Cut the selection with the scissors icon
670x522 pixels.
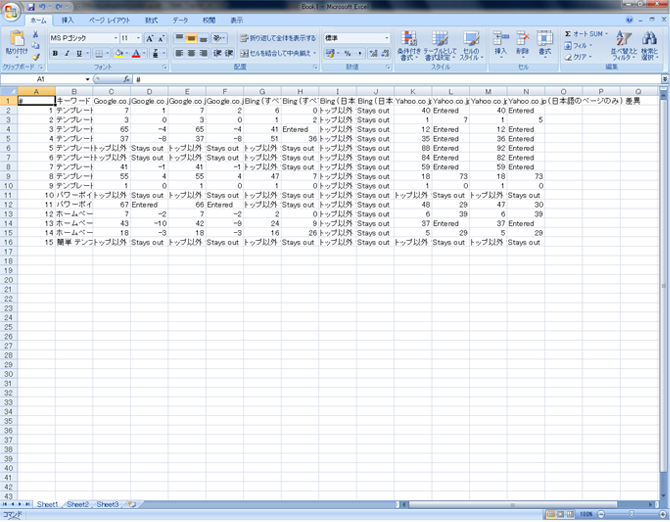36,35
